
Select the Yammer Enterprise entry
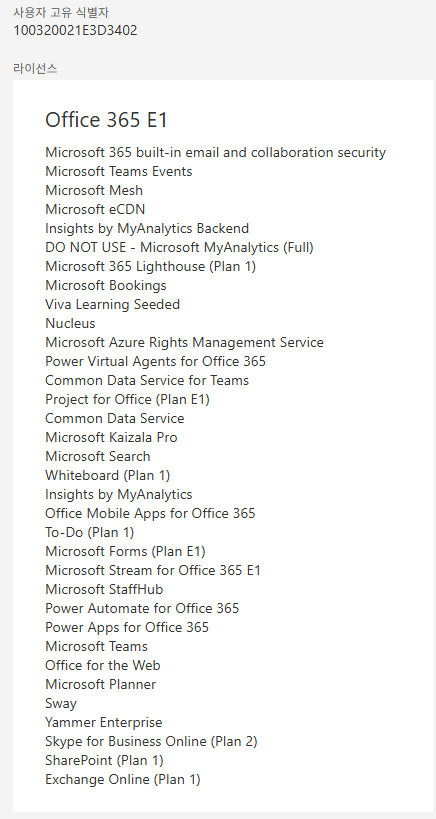[104, 722]
